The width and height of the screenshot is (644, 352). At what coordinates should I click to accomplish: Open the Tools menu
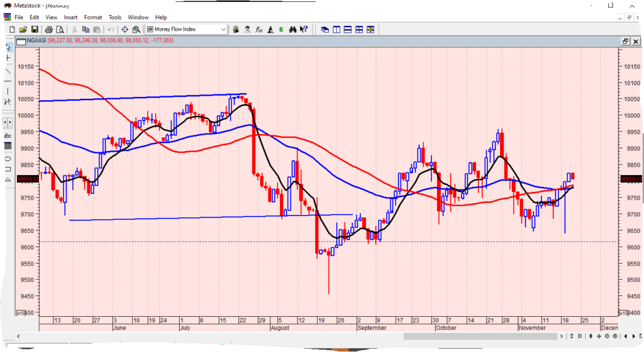point(115,17)
